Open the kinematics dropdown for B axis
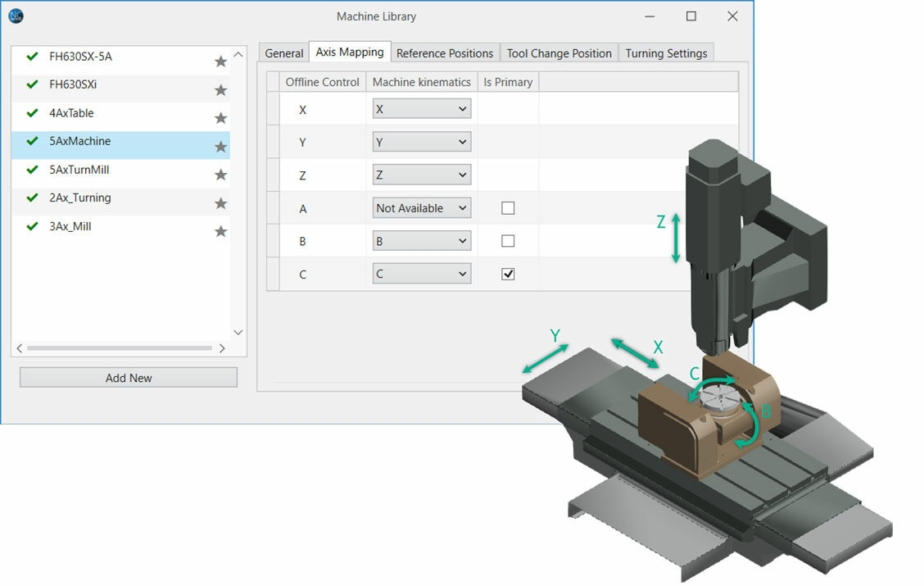The image size is (924, 586). point(421,241)
